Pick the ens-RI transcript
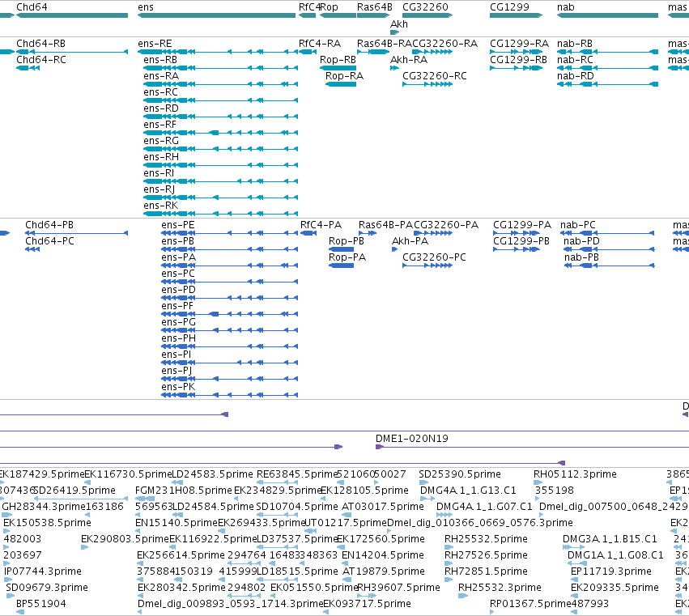 (x=220, y=181)
